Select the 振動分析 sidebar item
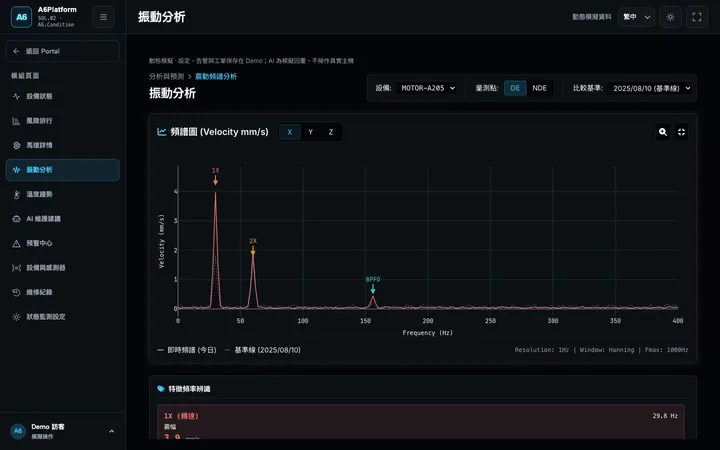720x450 pixels. [x=63, y=170]
